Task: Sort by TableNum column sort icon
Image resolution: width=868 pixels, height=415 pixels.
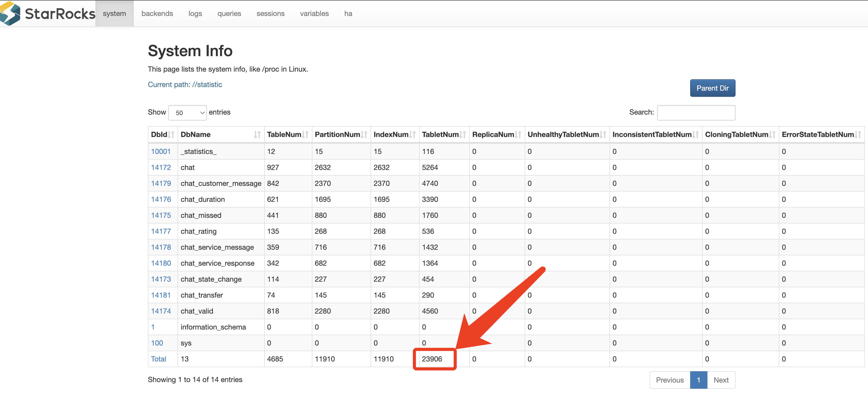Action: click(x=305, y=135)
